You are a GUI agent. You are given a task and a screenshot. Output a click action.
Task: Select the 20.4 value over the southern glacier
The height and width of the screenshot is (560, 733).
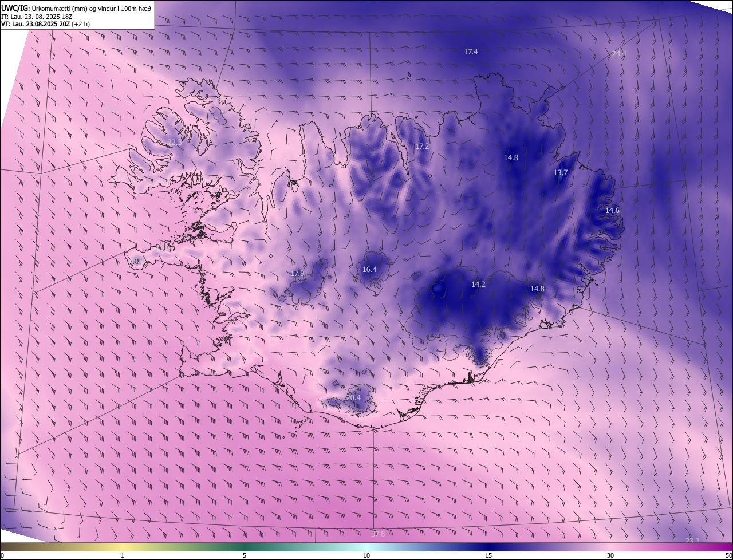(x=353, y=397)
